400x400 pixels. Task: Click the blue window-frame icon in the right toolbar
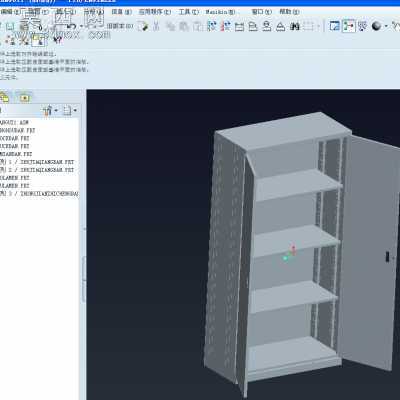click(334, 26)
